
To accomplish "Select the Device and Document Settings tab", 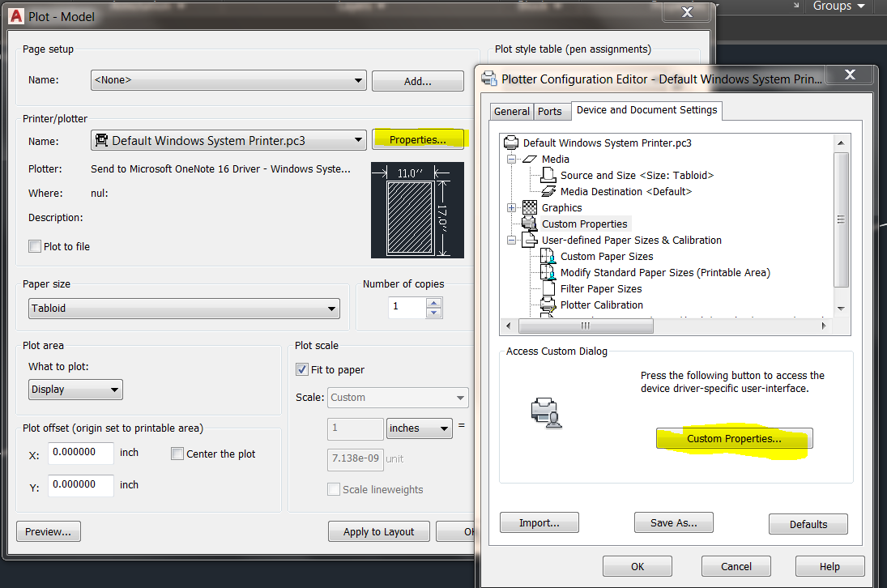I will point(646,109).
